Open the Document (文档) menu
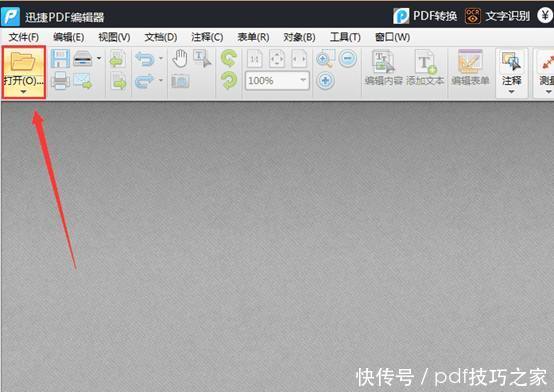 click(x=161, y=37)
